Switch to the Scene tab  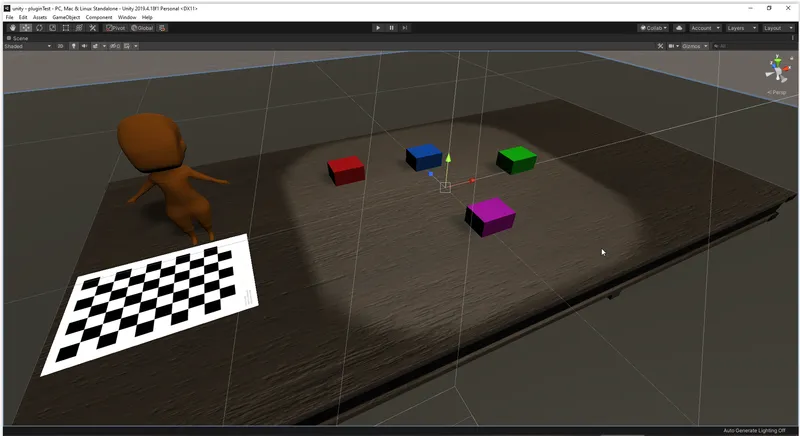coord(17,38)
